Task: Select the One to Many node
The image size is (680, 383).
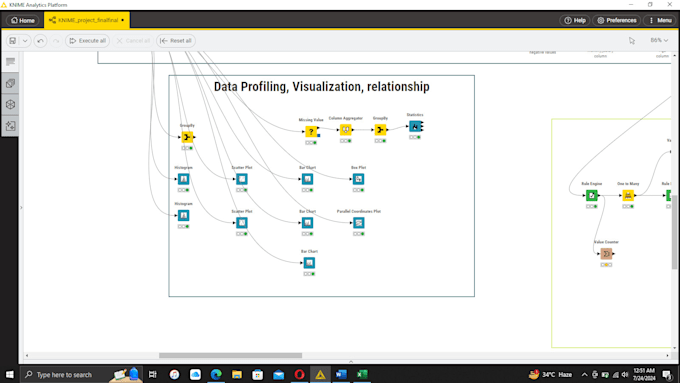Action: click(628, 196)
